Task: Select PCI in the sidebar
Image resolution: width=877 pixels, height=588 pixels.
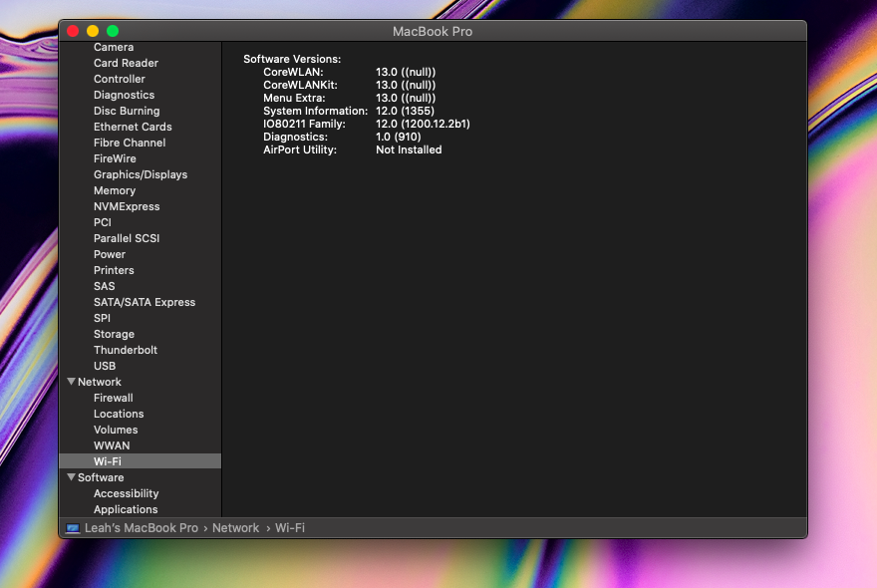Action: point(103,222)
